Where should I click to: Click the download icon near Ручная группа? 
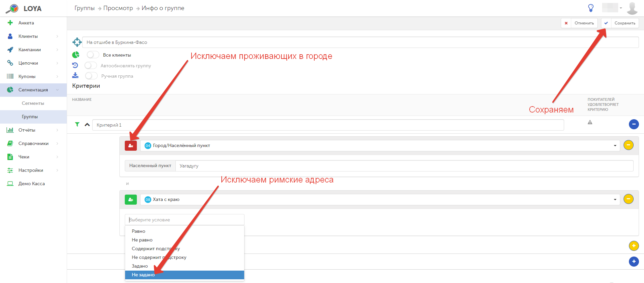[75, 76]
